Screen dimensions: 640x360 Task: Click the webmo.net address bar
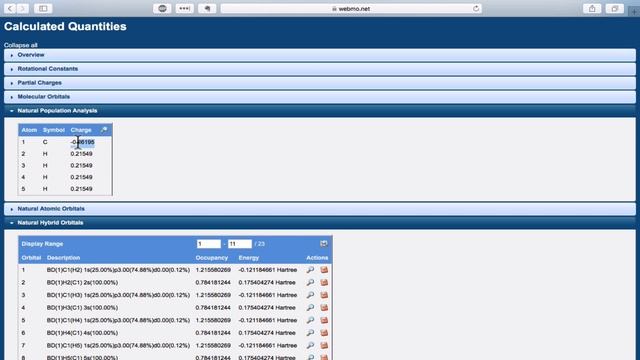351,8
